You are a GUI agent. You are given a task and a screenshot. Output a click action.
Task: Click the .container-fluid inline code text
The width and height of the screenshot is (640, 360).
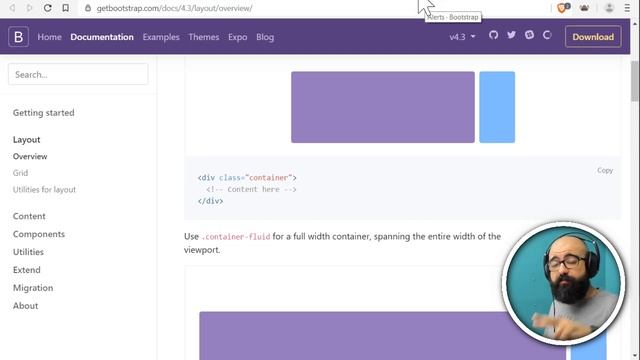[236, 237]
